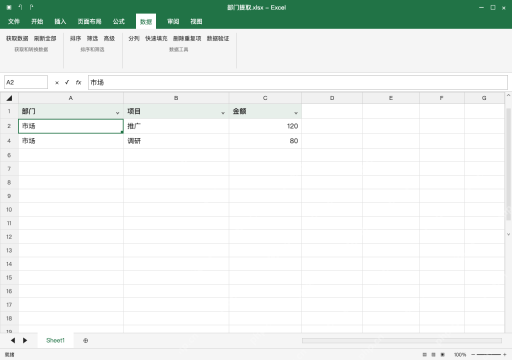Switch to the 插入 ribbon tab

click(60, 22)
